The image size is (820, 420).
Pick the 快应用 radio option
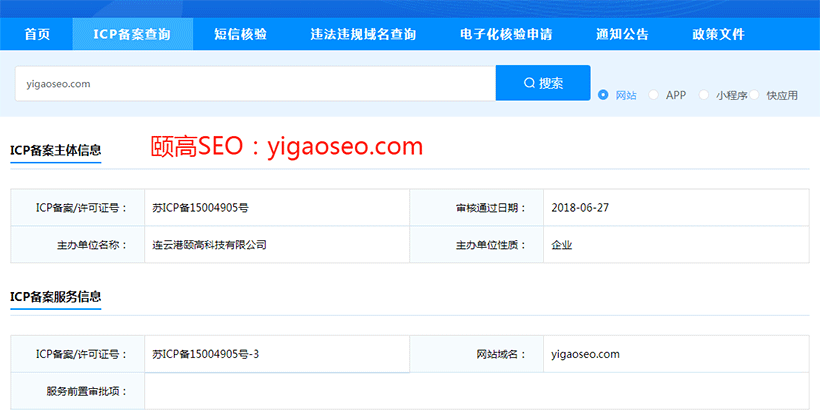point(755,95)
